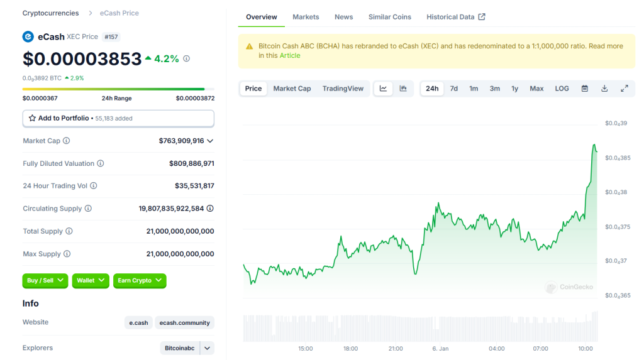Screen dimensions: 644x360
Task: Go to Historical Data tab
Action: coord(455,17)
